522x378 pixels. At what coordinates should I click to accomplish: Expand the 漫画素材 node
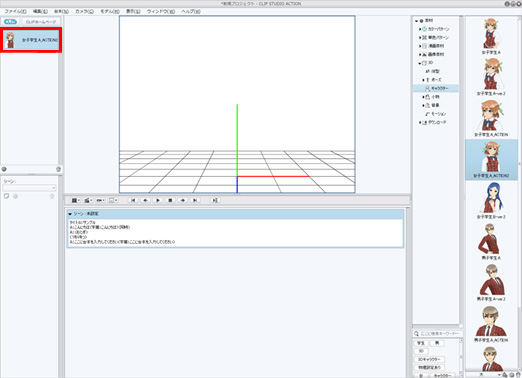pyautogui.click(x=420, y=46)
